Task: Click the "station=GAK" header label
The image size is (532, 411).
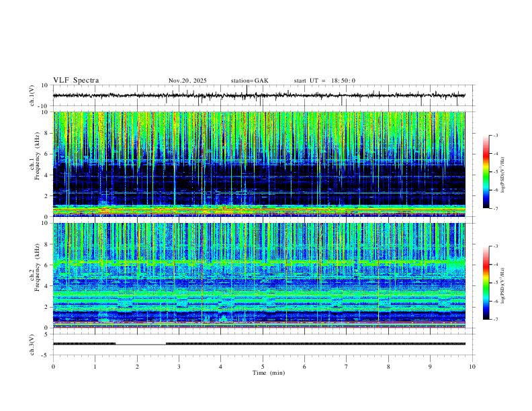Action: [x=249, y=81]
